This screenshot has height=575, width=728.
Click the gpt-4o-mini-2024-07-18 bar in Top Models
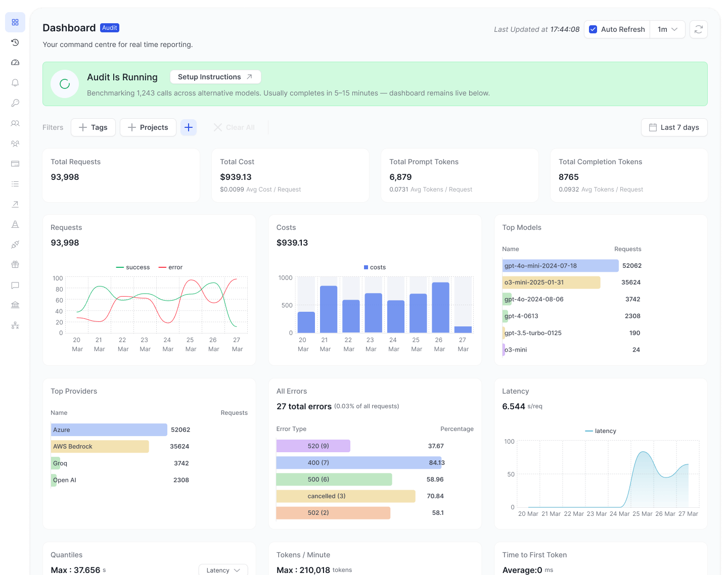[x=560, y=266]
